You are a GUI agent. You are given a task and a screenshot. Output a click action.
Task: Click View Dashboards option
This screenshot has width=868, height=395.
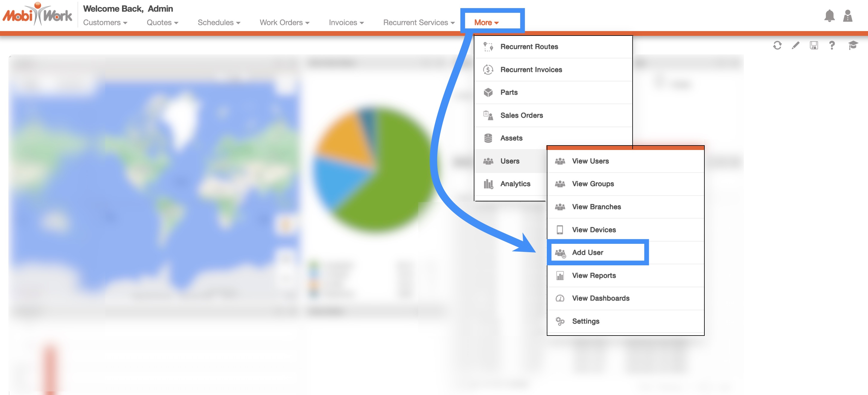coord(601,298)
